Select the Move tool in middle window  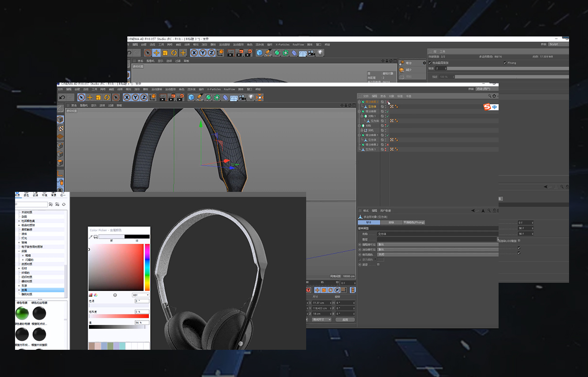90,97
